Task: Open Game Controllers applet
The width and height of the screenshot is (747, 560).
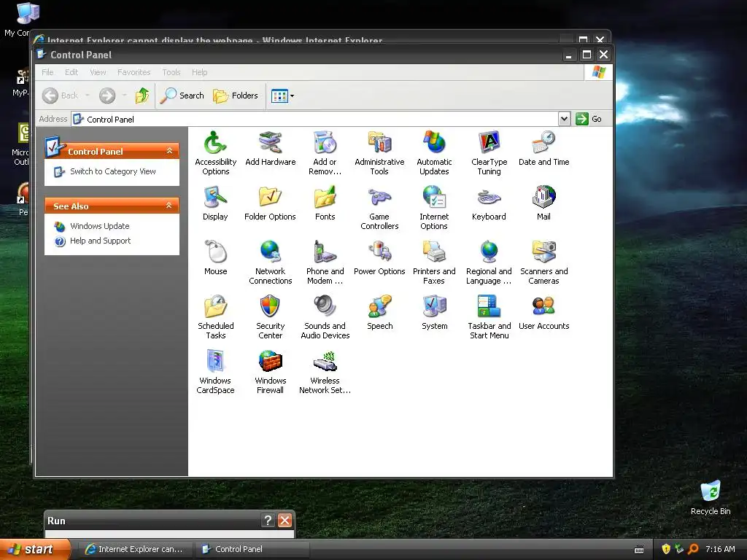Action: [x=379, y=208]
